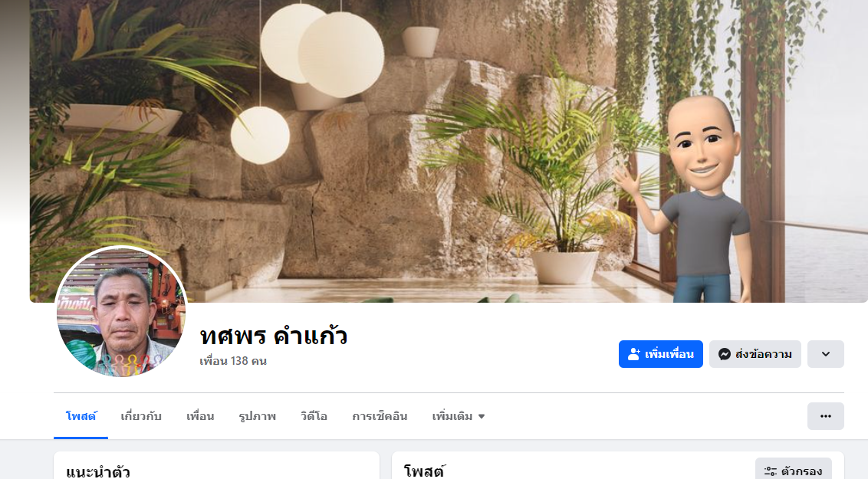
Task: Click the add friend person icon
Action: [634, 354]
